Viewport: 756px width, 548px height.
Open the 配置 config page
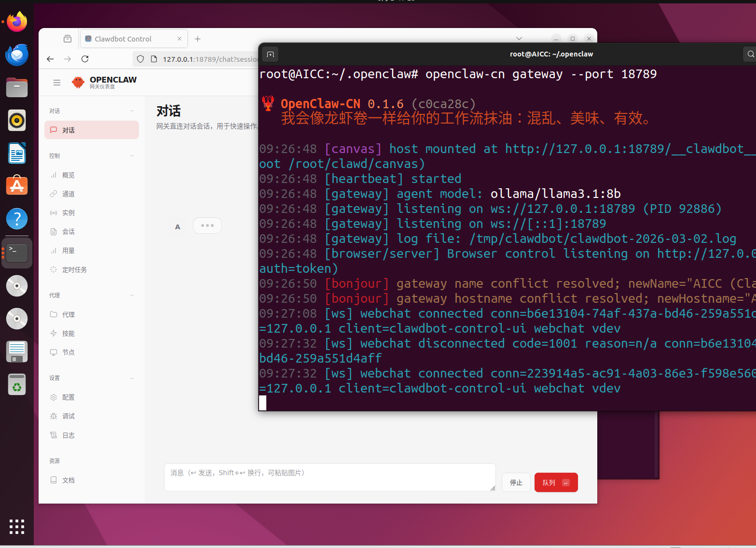pos(92,397)
